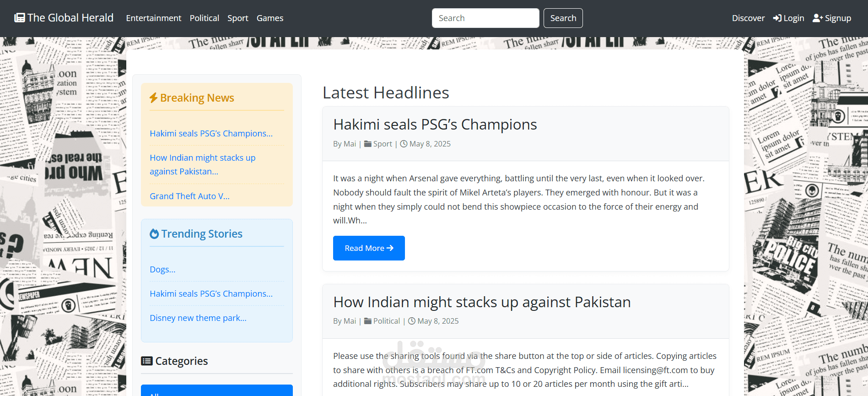Focus the Search input field
This screenshot has width=868, height=396.
click(x=485, y=18)
